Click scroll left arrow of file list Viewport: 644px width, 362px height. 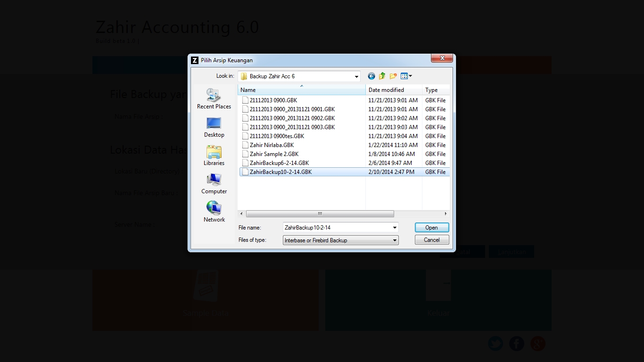click(242, 214)
